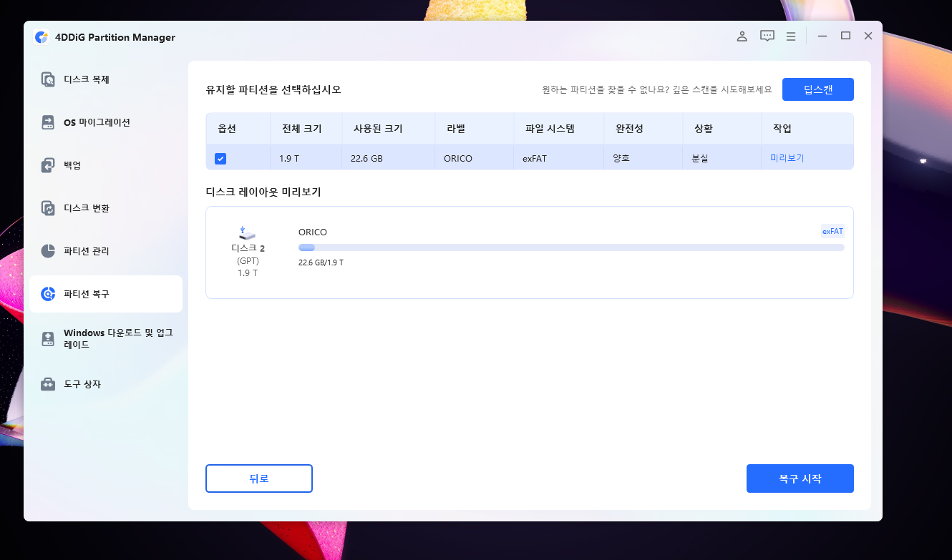Click the 복구 시작 button
The height and width of the screenshot is (560, 952).
tap(800, 478)
